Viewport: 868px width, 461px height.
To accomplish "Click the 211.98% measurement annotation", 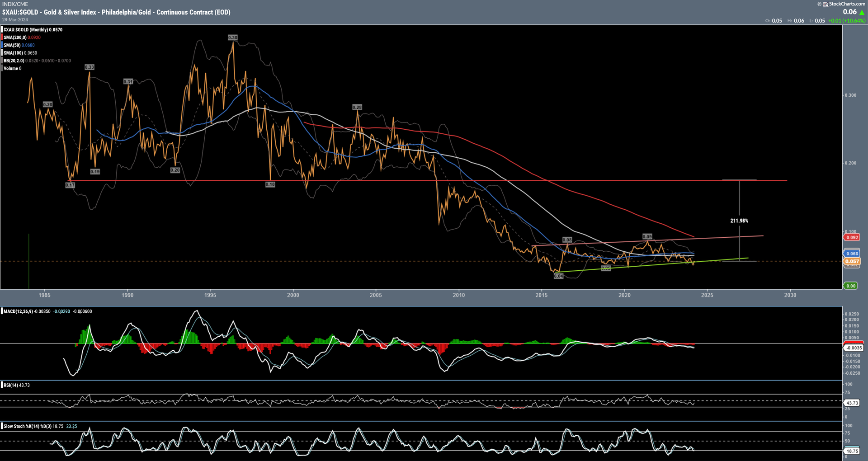I will pos(739,221).
